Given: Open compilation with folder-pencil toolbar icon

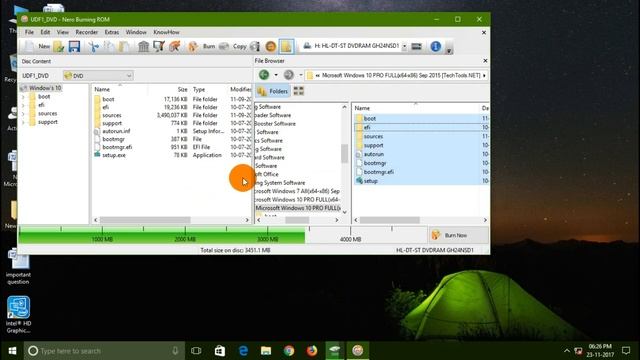Looking at the screenshot, I should [58, 47].
